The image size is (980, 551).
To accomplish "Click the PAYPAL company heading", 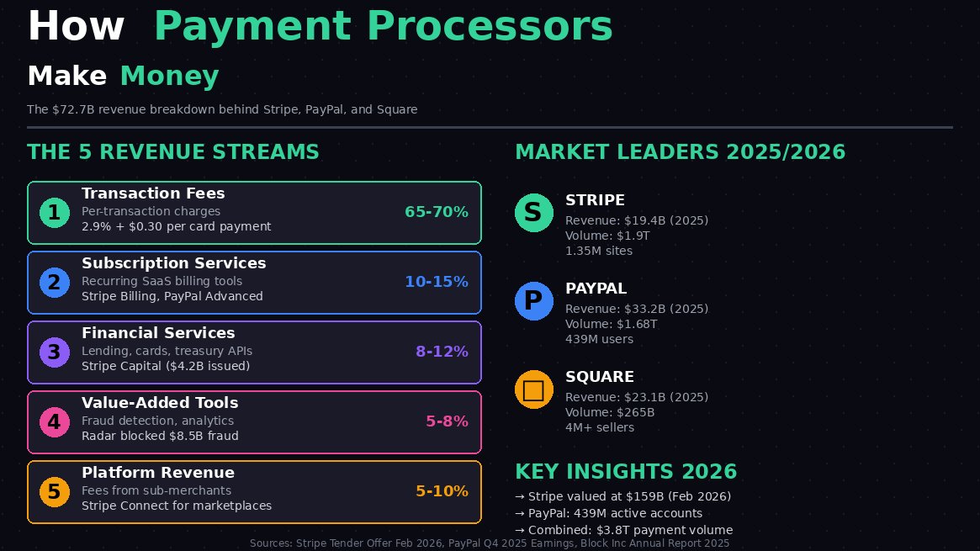I will tap(596, 289).
